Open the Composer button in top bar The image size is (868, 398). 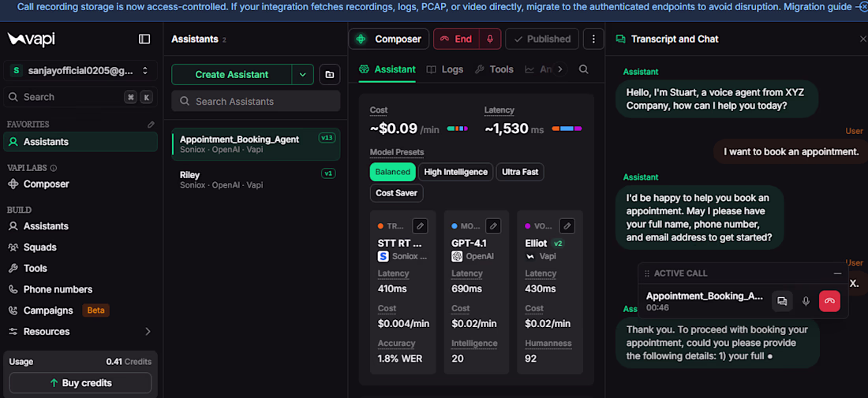tap(388, 39)
